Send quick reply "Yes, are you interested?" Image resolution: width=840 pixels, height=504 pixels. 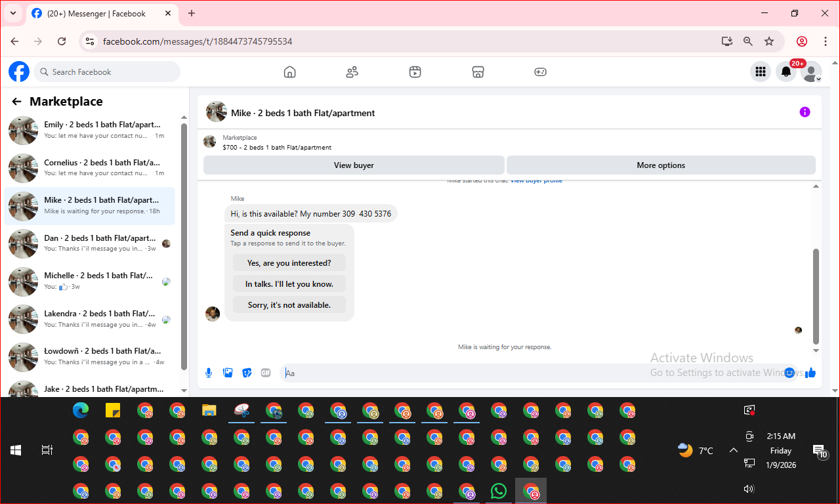[x=289, y=263]
